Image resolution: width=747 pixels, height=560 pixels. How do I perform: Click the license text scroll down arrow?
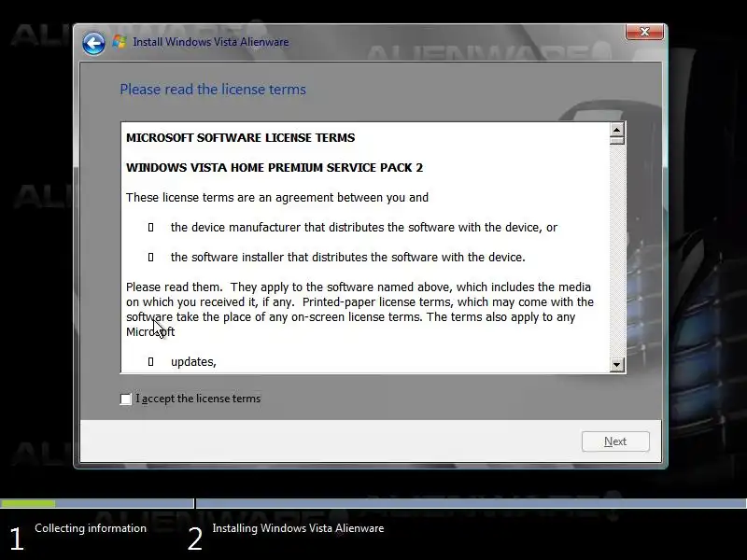pos(616,365)
